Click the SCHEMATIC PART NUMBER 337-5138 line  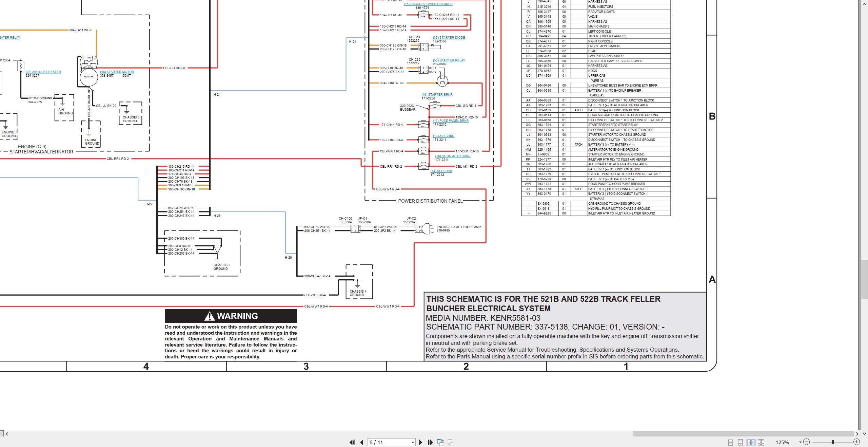tap(545, 327)
